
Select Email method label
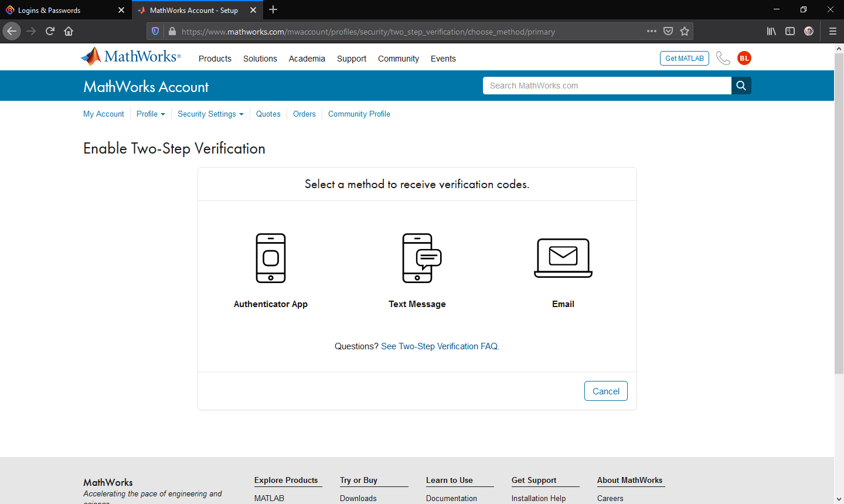pyautogui.click(x=563, y=304)
